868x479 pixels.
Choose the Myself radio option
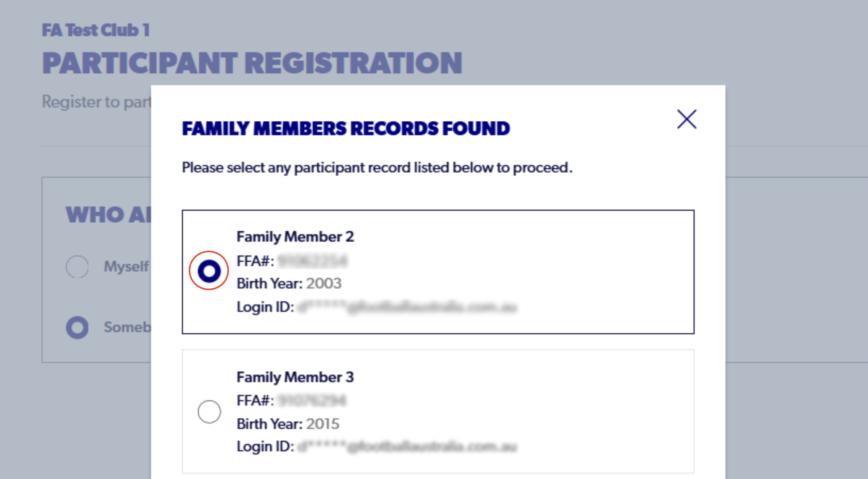point(77,266)
